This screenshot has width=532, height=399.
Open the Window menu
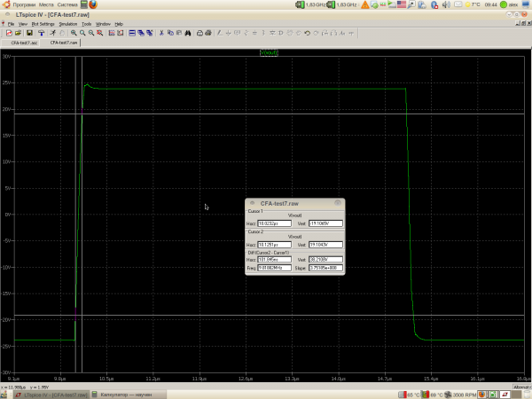(103, 24)
